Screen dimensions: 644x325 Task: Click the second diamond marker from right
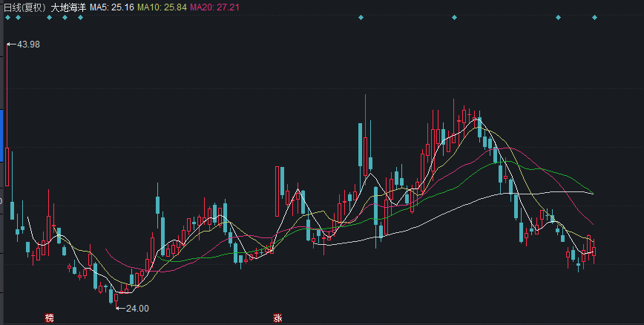coord(558,17)
